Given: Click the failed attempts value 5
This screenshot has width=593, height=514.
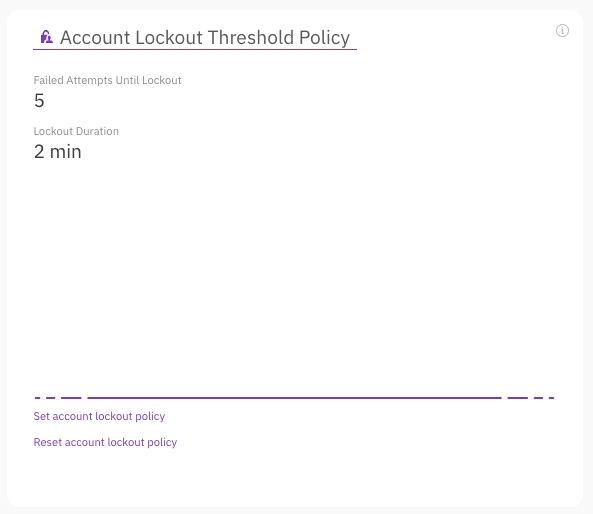Looking at the screenshot, I should (x=39, y=101).
